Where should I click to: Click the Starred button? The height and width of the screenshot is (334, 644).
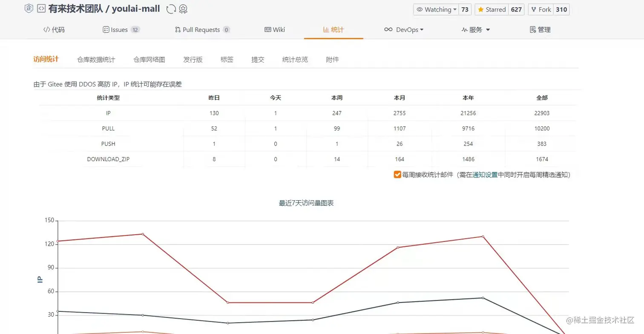tap(492, 9)
